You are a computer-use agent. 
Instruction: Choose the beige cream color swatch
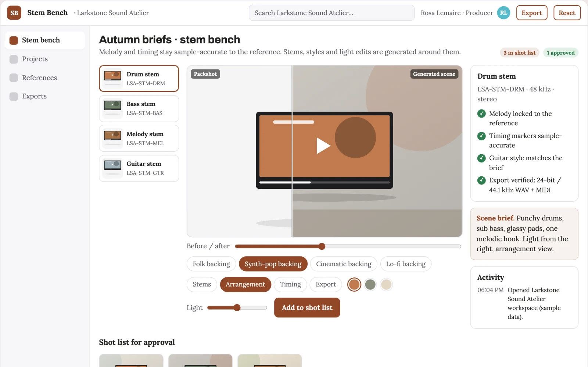click(x=386, y=284)
